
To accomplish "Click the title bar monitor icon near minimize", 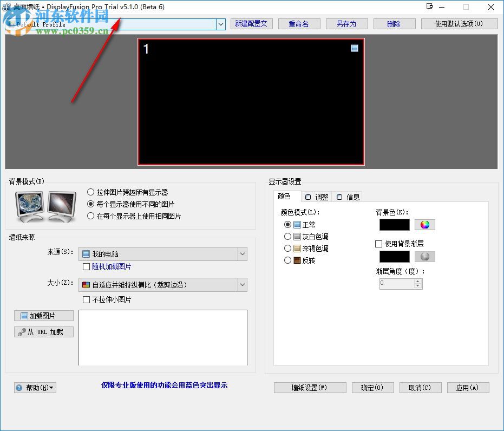I will 429,6.
